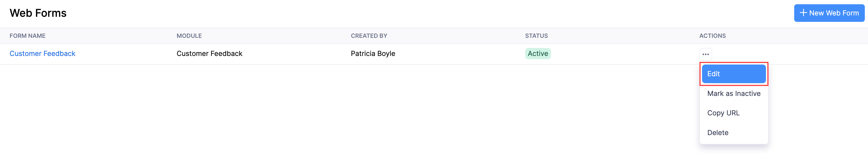
Task: Click the Web Forms page title
Action: 38,13
